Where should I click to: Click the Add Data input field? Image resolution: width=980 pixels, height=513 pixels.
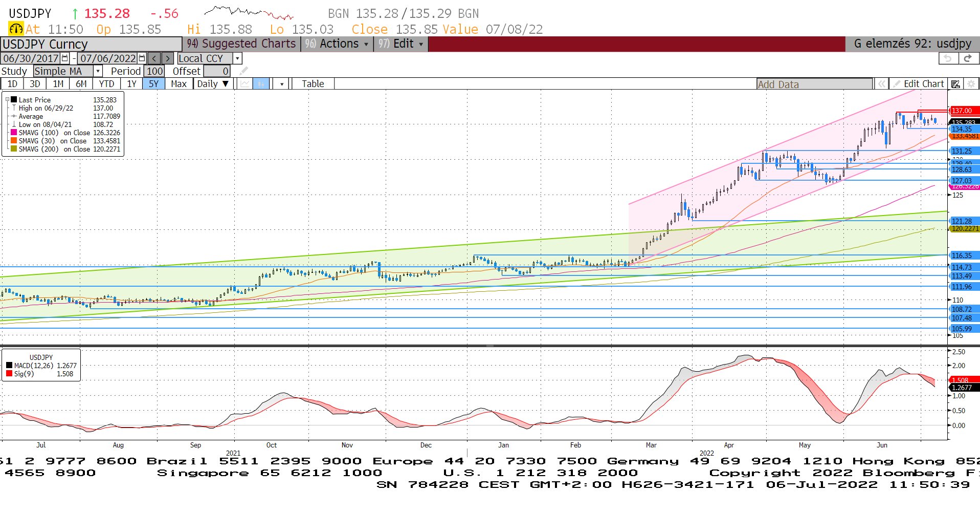tap(814, 84)
